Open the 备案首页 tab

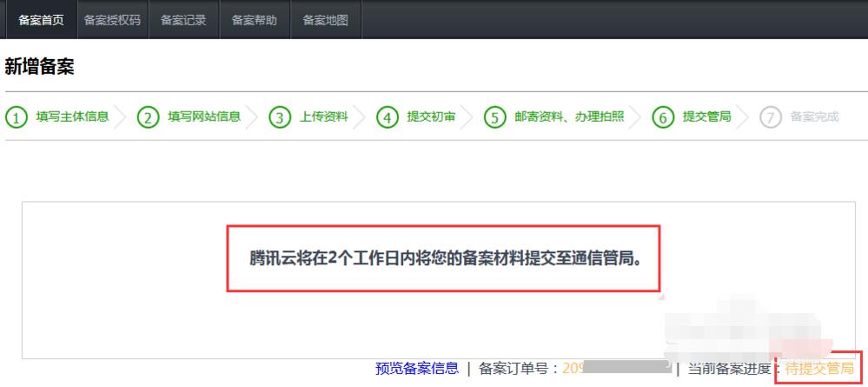40,20
